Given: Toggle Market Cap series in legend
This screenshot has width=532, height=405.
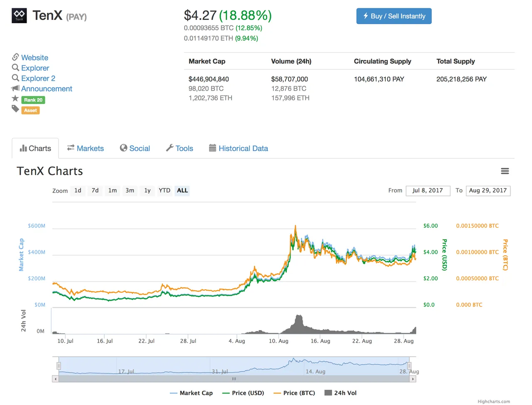Looking at the screenshot, I should pos(191,393).
